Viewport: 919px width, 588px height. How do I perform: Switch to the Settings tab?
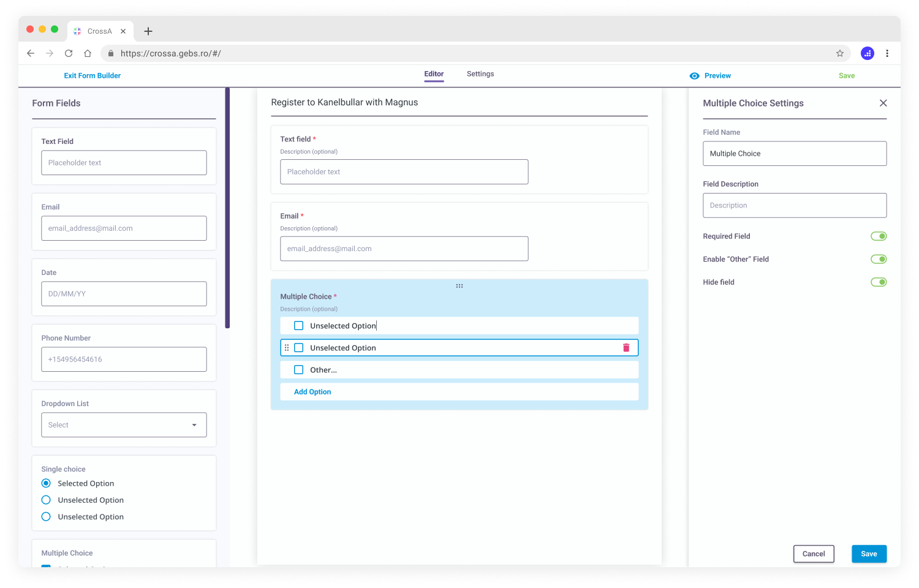click(x=480, y=73)
